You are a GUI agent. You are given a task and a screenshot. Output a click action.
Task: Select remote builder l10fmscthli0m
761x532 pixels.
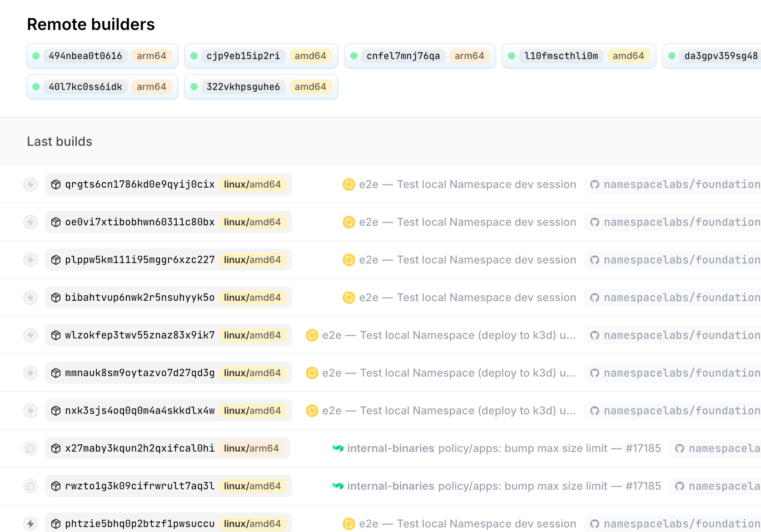pyautogui.click(x=579, y=56)
